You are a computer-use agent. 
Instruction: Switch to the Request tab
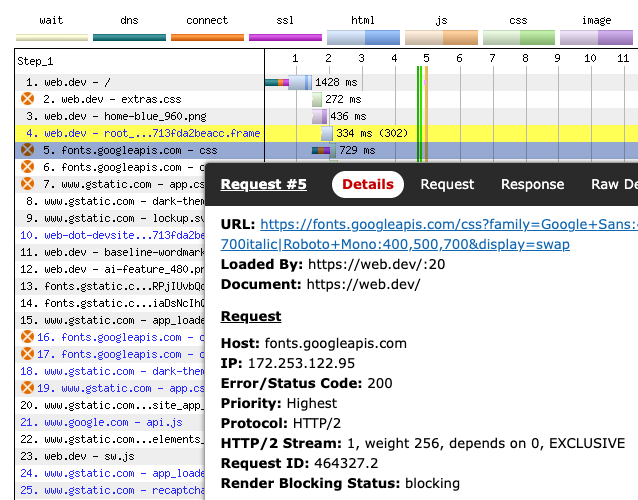point(447,184)
